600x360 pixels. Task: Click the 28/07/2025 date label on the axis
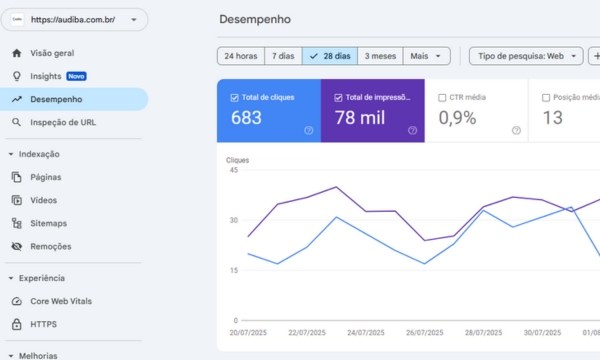[x=483, y=333]
